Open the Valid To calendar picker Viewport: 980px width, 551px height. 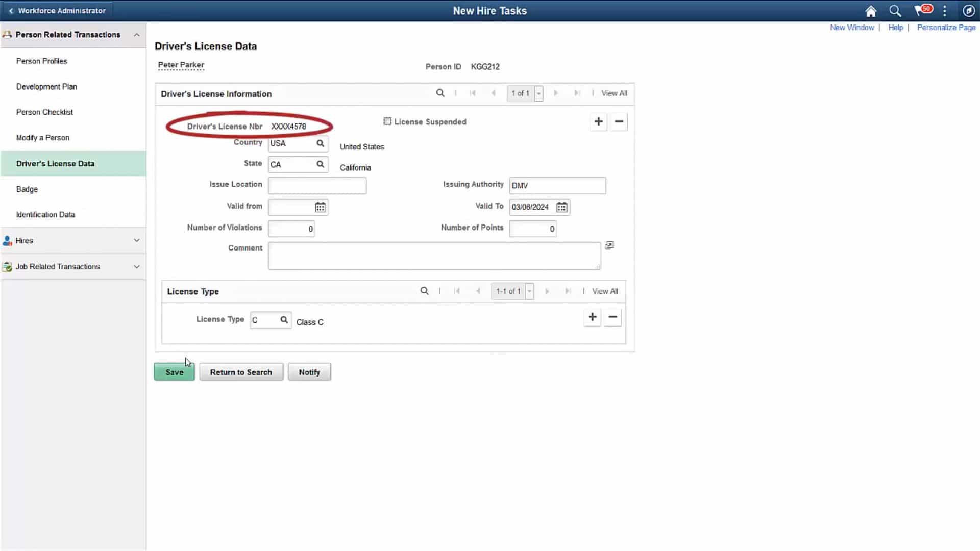561,207
